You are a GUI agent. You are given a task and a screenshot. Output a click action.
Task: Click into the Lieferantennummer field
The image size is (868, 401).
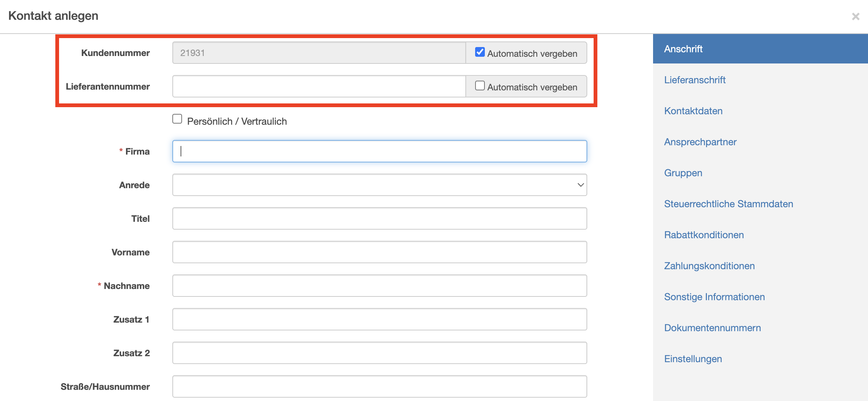[319, 86]
